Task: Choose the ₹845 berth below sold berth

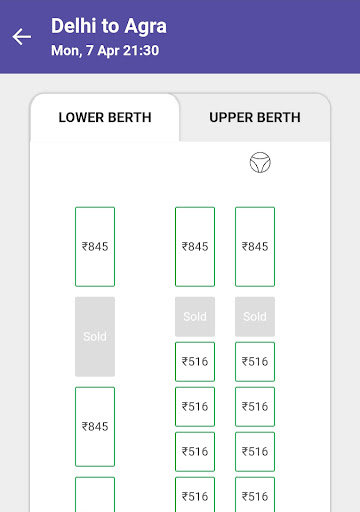Action: point(95,427)
